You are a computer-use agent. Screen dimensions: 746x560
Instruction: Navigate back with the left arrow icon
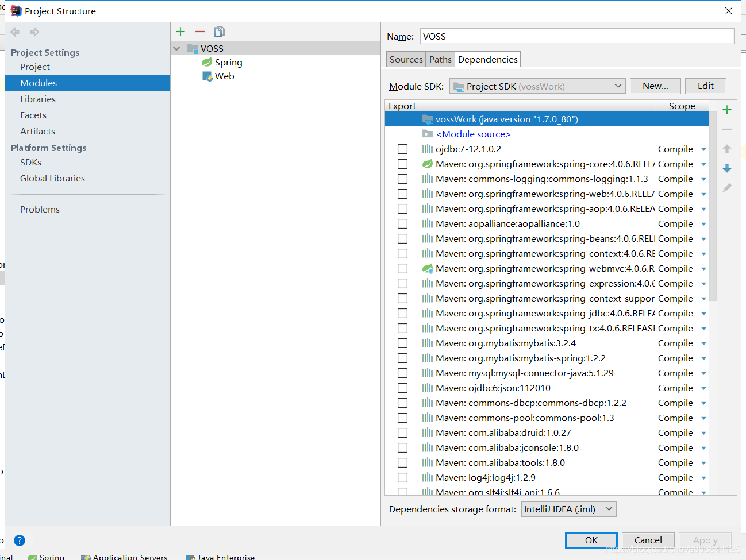(15, 32)
